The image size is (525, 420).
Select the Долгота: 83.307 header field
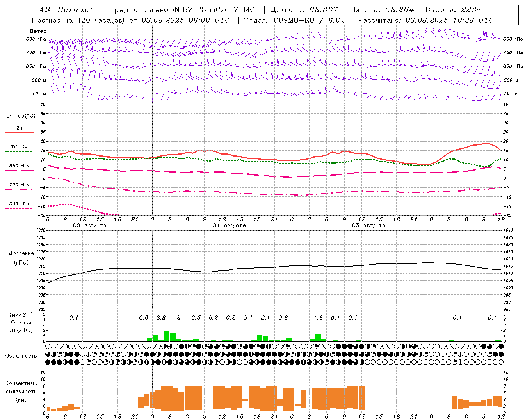pyautogui.click(x=304, y=10)
